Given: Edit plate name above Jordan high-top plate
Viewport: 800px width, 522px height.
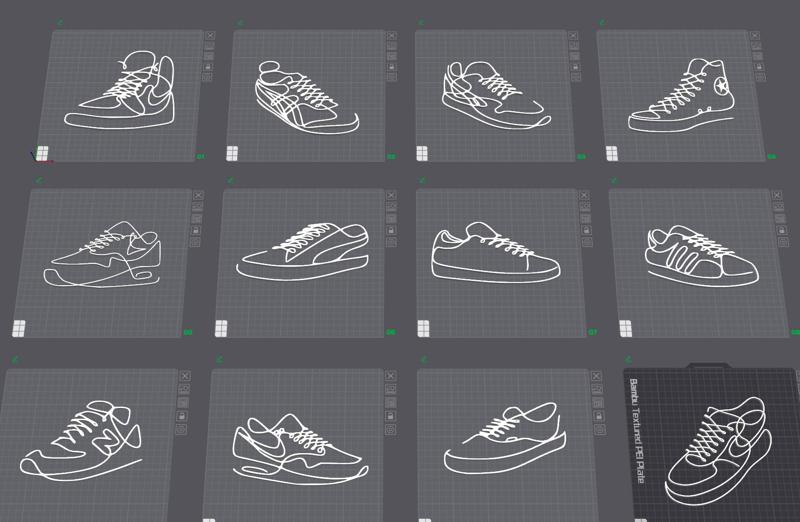Looking at the screenshot, I should click(60, 22).
